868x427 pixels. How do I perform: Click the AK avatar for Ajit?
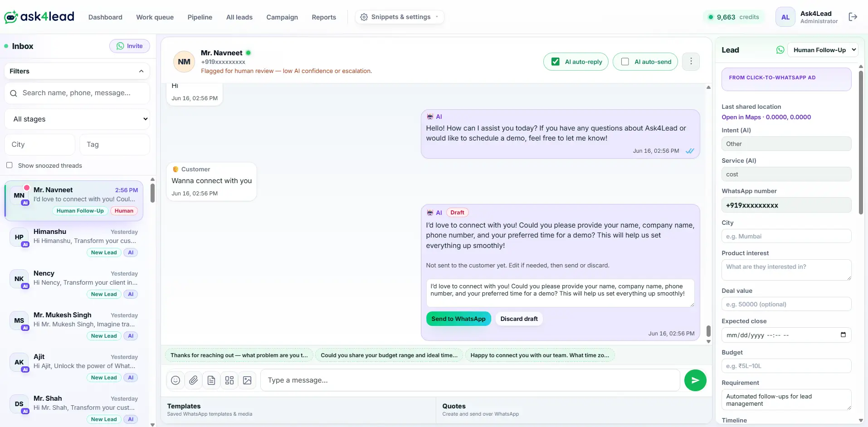pos(19,362)
